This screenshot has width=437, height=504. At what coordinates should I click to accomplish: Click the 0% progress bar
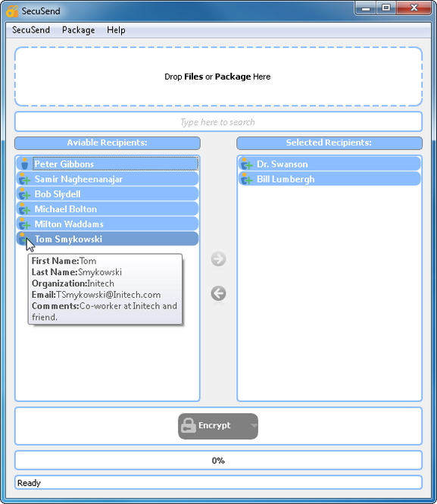click(x=218, y=461)
